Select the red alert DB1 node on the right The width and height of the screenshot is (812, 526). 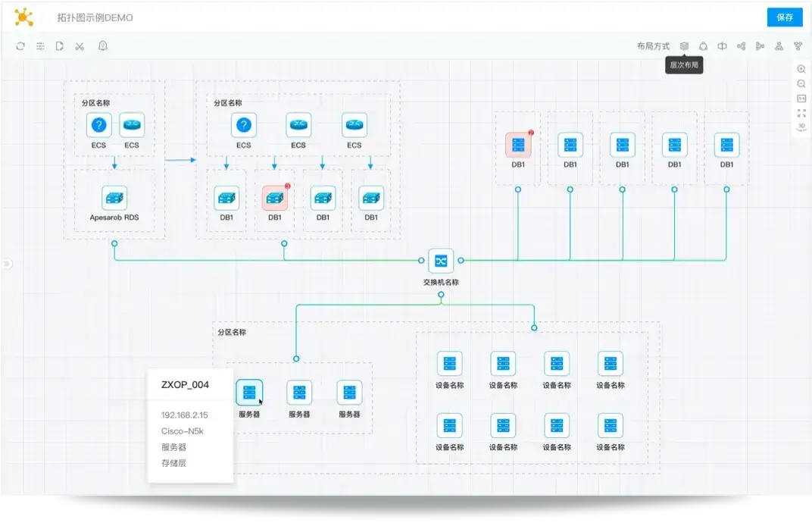pyautogui.click(x=518, y=145)
